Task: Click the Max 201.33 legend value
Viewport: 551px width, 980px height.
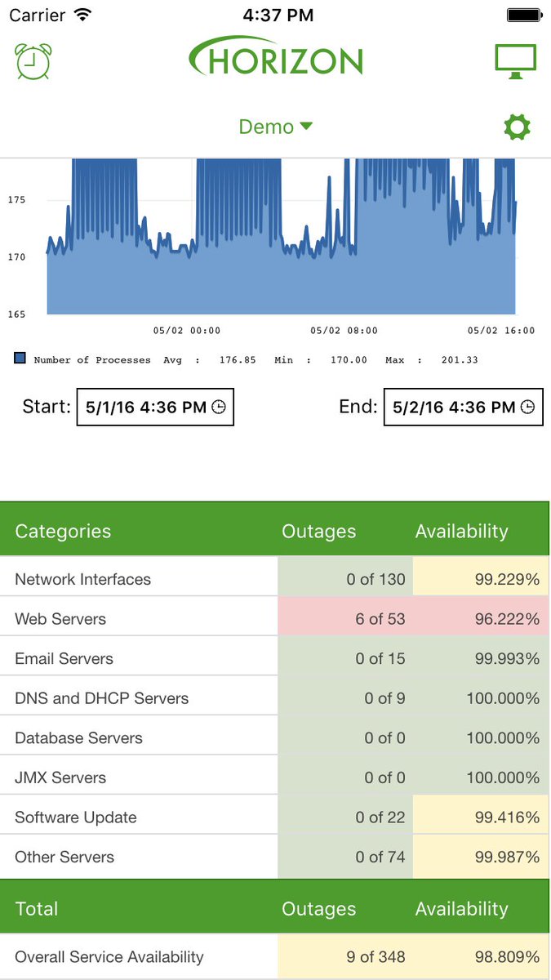Action: 460,359
